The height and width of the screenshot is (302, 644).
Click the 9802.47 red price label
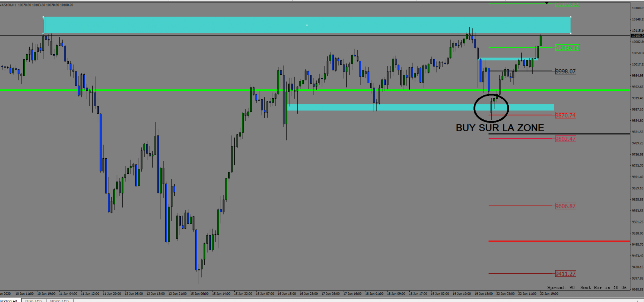click(x=565, y=139)
